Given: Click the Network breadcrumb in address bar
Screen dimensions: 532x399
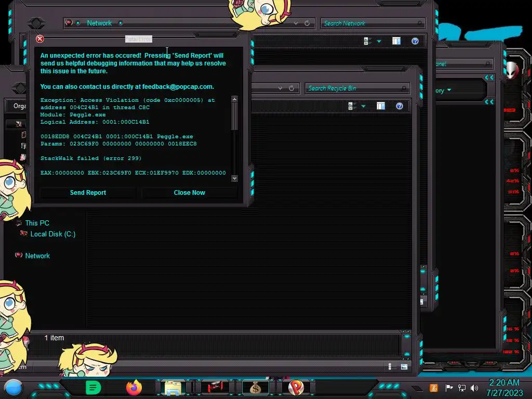Looking at the screenshot, I should pos(99,23).
